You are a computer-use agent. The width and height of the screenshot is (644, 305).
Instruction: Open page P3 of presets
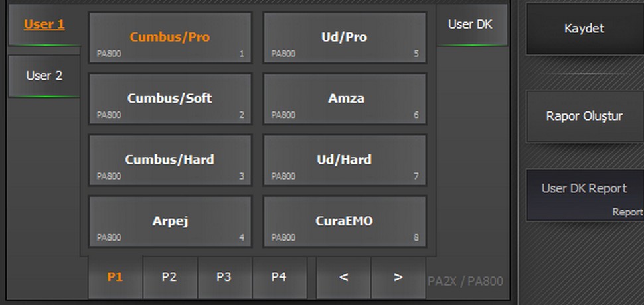coord(224,277)
